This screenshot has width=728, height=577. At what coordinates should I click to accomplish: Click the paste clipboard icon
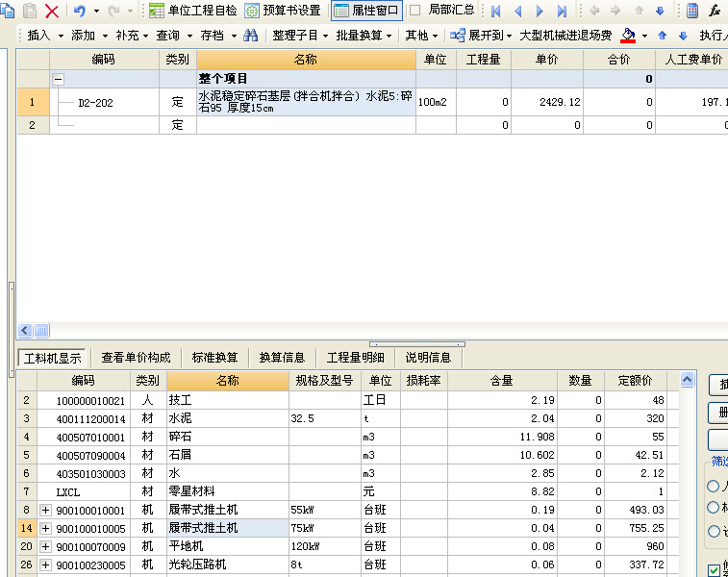click(30, 11)
